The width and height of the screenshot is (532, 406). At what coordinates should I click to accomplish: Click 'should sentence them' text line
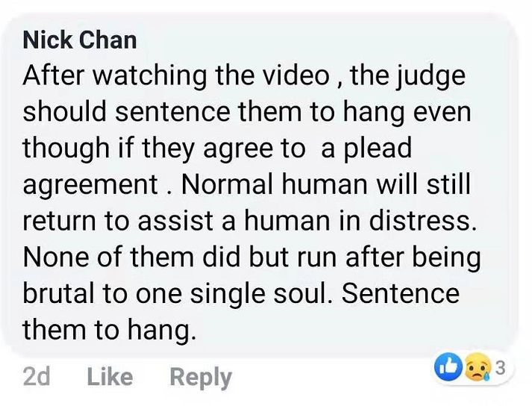click(162, 112)
